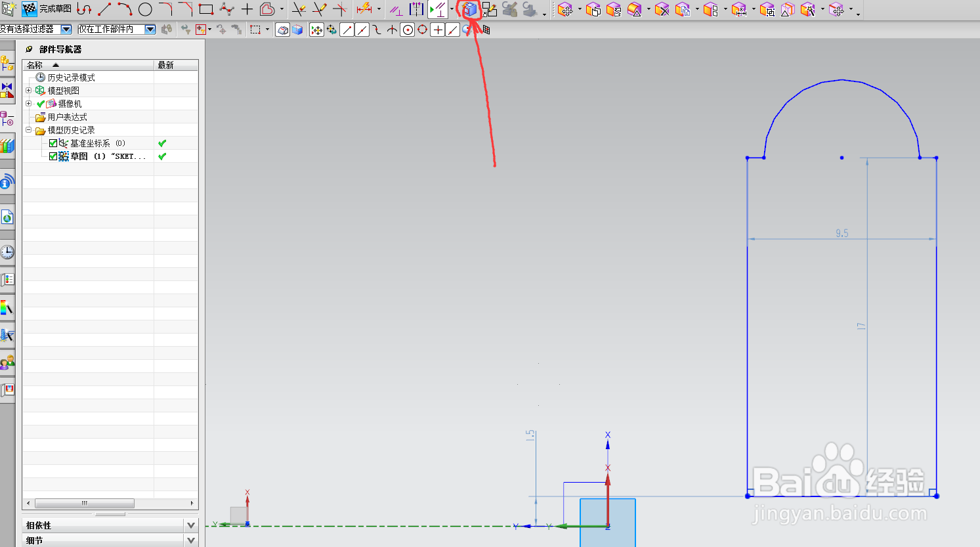980x547 pixels.
Task: Toggle the snap Point on Curve option
Action: [452, 30]
